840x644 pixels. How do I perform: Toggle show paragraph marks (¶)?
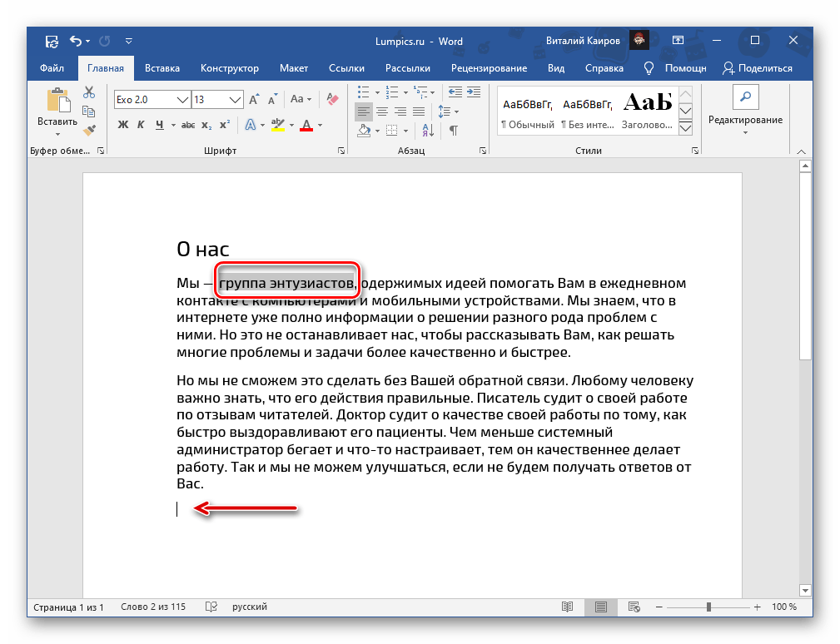pyautogui.click(x=454, y=130)
